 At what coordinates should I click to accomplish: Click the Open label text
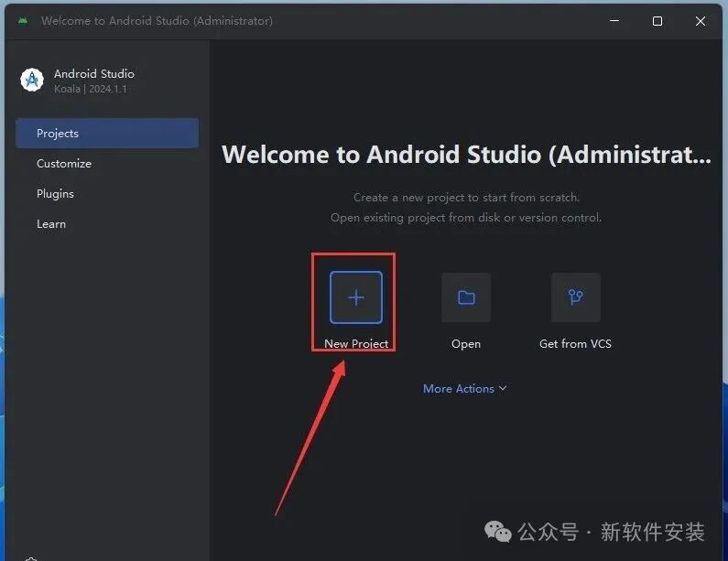(466, 344)
